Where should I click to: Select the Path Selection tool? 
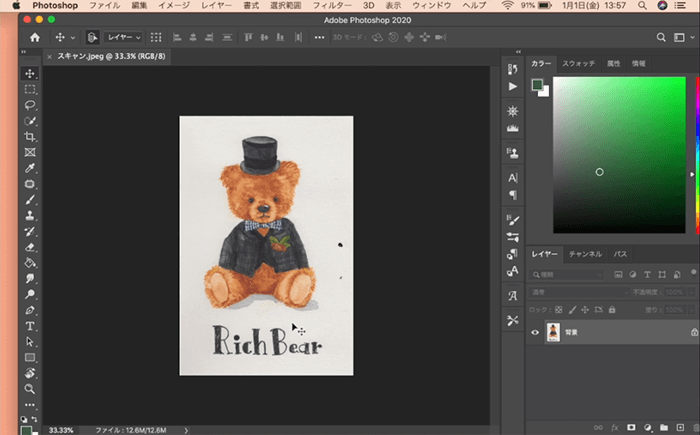30,342
